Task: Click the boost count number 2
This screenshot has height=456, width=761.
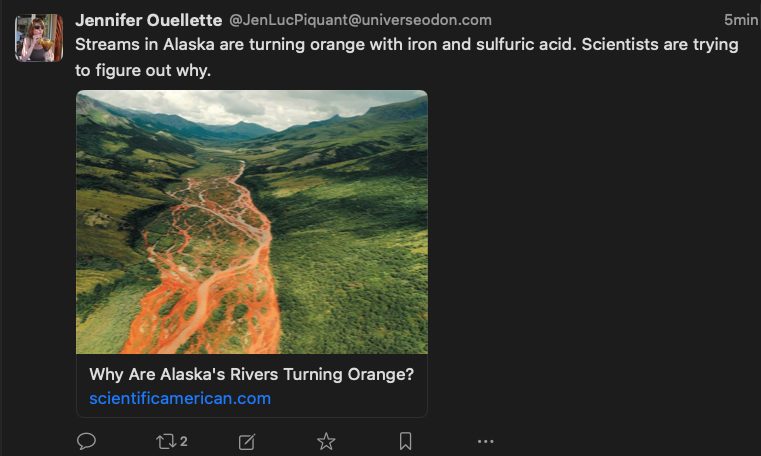Action: [x=184, y=441]
